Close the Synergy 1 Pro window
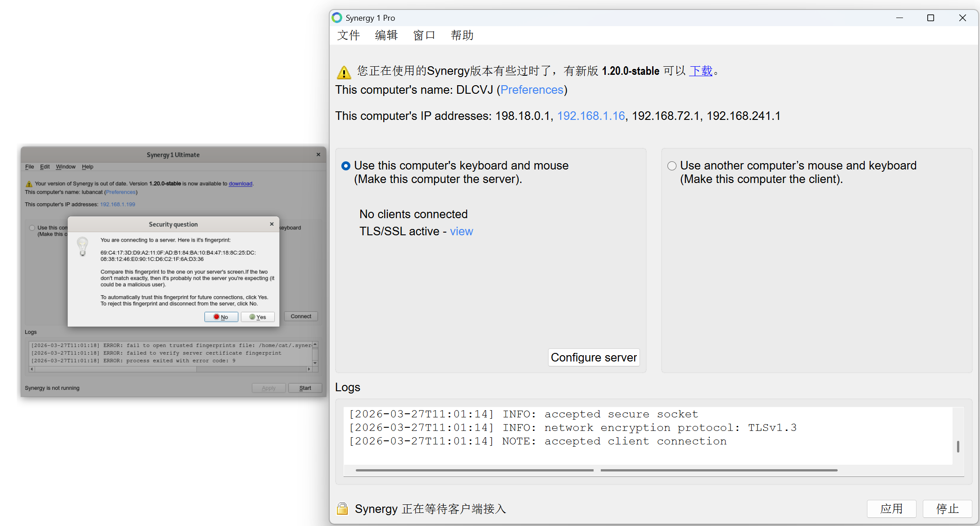Screen dimensions: 980x526 point(962,18)
